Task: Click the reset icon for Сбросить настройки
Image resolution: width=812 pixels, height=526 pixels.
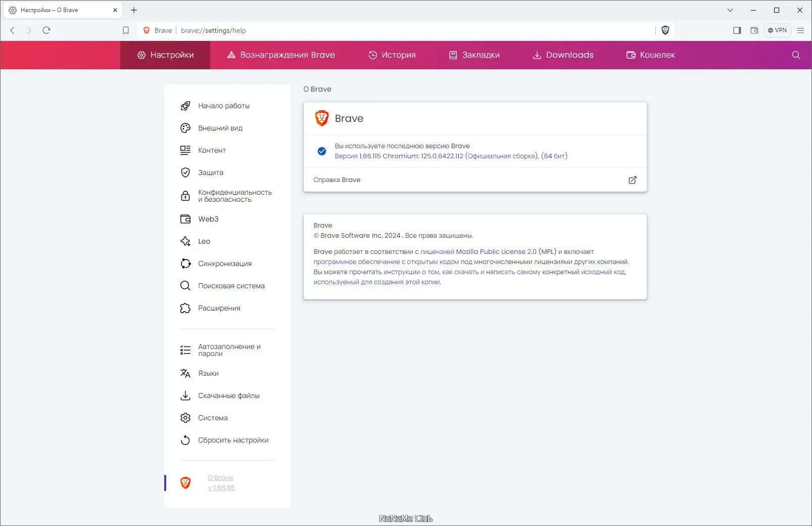Action: coord(185,440)
